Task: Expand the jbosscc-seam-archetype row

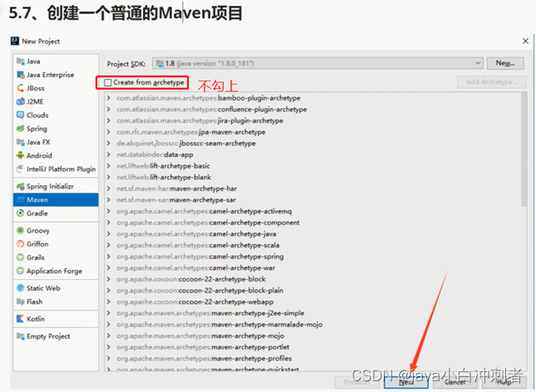Action: point(109,143)
